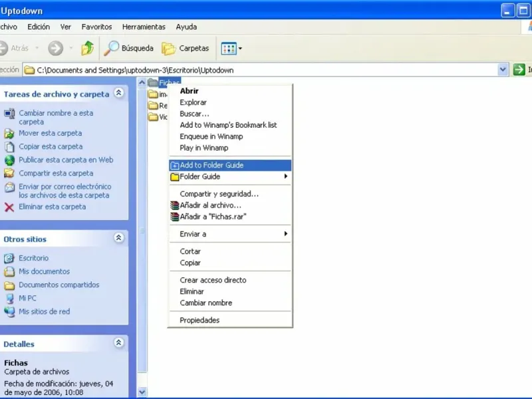Click WinRAR icon beside Añadir al archivo...
Viewport: 532px width, 399px height.
(x=175, y=205)
